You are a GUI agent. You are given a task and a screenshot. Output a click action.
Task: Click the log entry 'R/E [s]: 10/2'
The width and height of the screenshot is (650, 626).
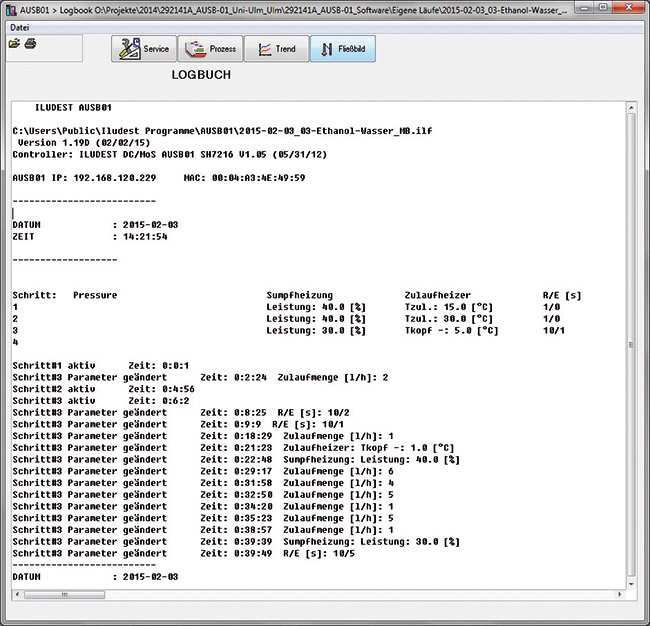(313, 412)
